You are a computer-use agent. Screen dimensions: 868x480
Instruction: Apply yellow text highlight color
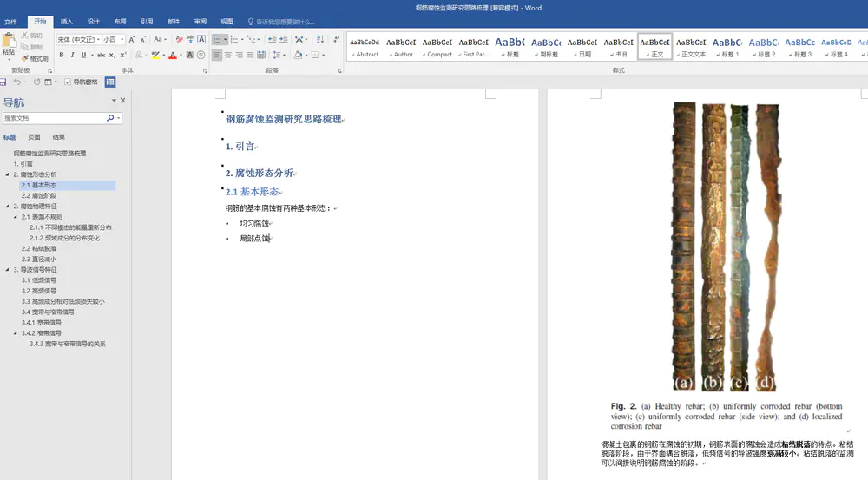pos(155,55)
